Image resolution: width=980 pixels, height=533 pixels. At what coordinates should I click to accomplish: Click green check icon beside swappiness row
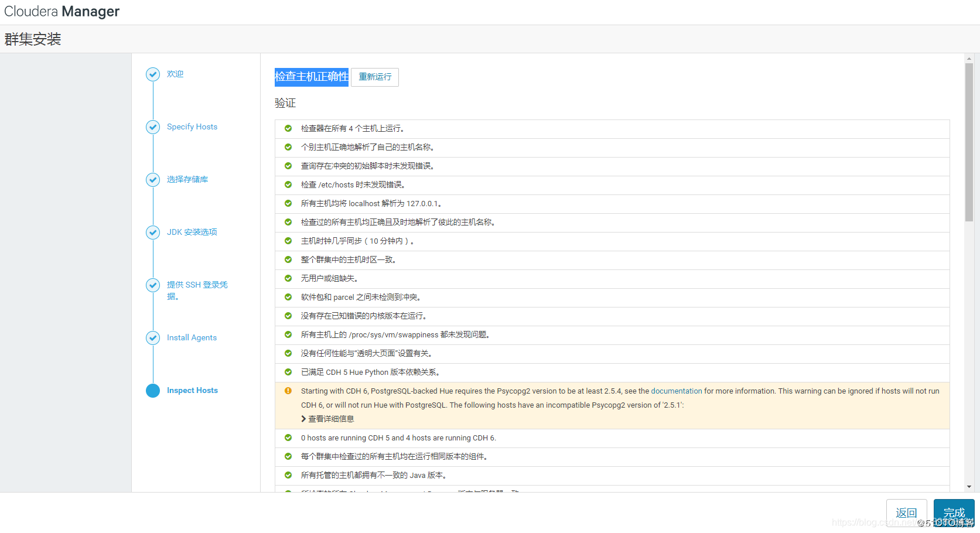coord(288,334)
